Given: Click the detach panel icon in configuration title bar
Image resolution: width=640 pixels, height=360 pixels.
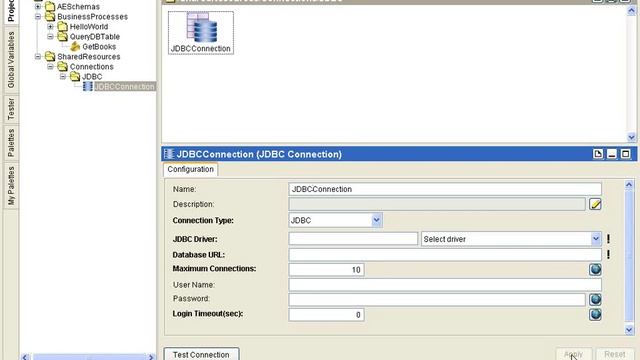Looking at the screenshot, I should [x=598, y=154].
